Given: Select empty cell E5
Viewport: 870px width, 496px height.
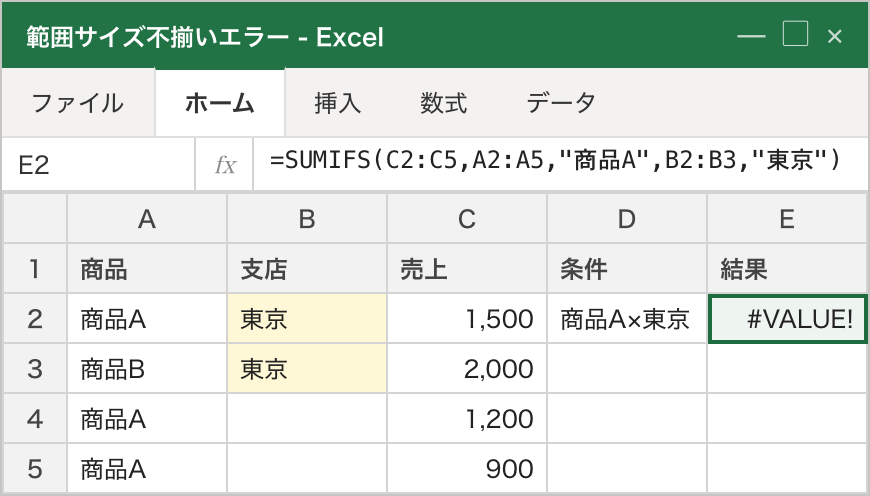Looking at the screenshot, I should (x=787, y=468).
